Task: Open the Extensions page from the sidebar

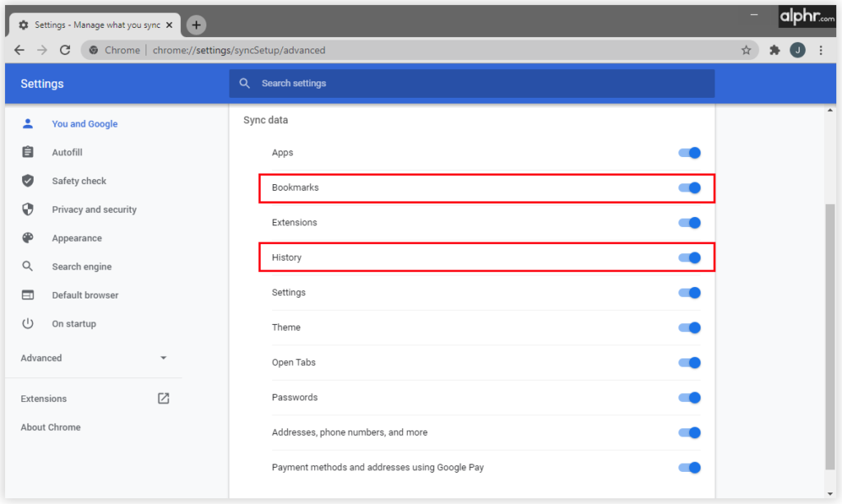Action: click(44, 398)
